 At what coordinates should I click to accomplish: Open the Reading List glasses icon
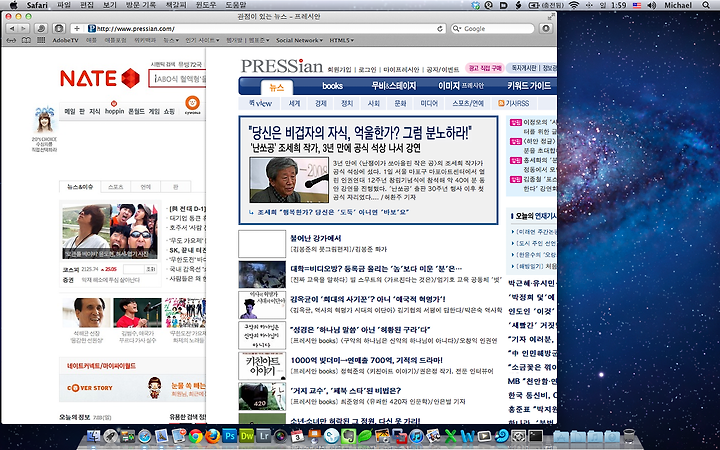pos(11,40)
